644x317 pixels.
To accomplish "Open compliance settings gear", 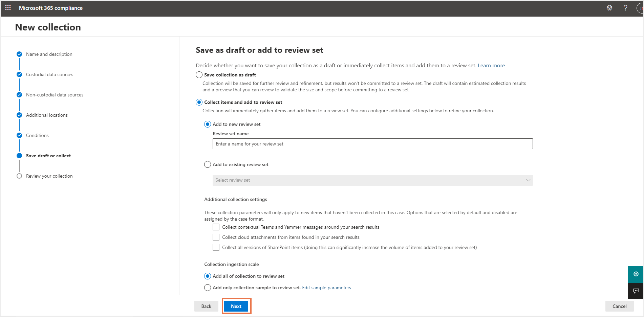I will pos(609,8).
